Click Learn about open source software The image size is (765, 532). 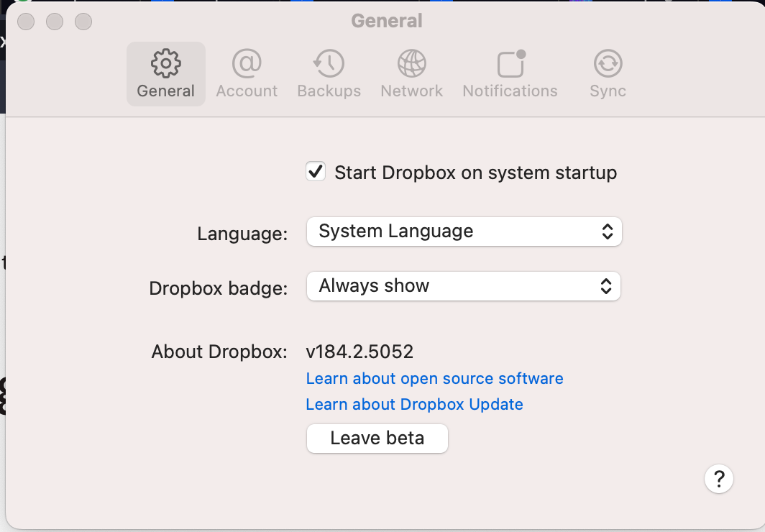[435, 378]
